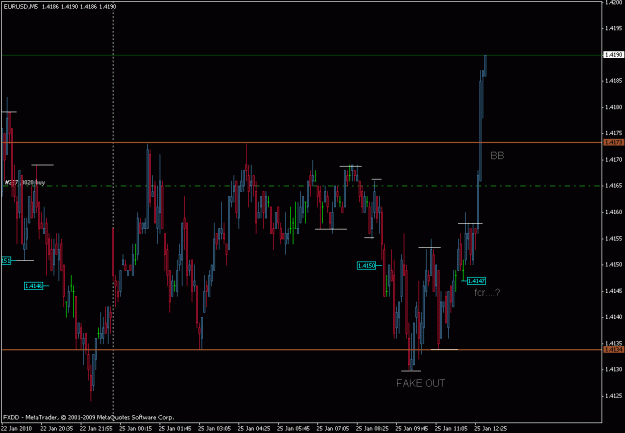
Task: Click the fcr....? text annotation
Action: (487, 293)
